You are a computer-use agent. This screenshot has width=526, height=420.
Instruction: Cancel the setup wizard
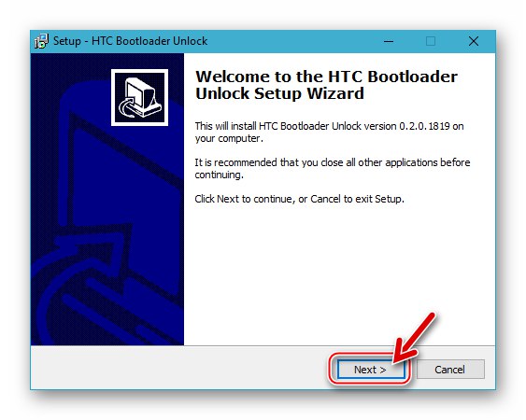(450, 370)
